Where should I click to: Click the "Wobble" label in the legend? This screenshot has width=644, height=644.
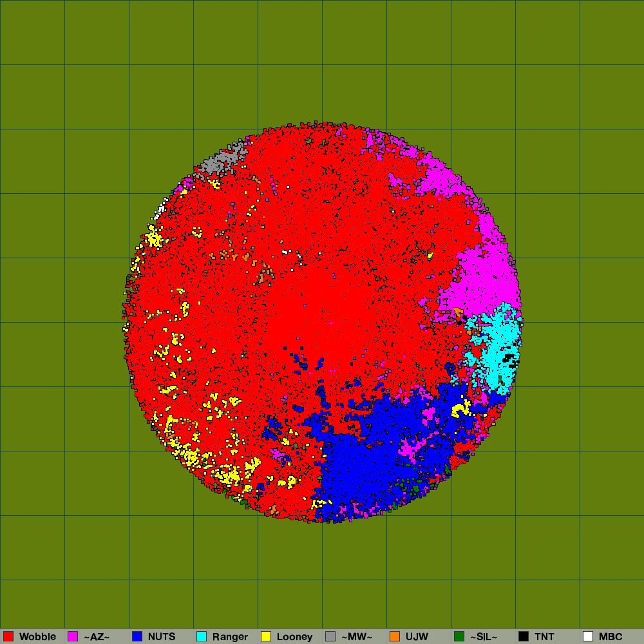(37, 637)
